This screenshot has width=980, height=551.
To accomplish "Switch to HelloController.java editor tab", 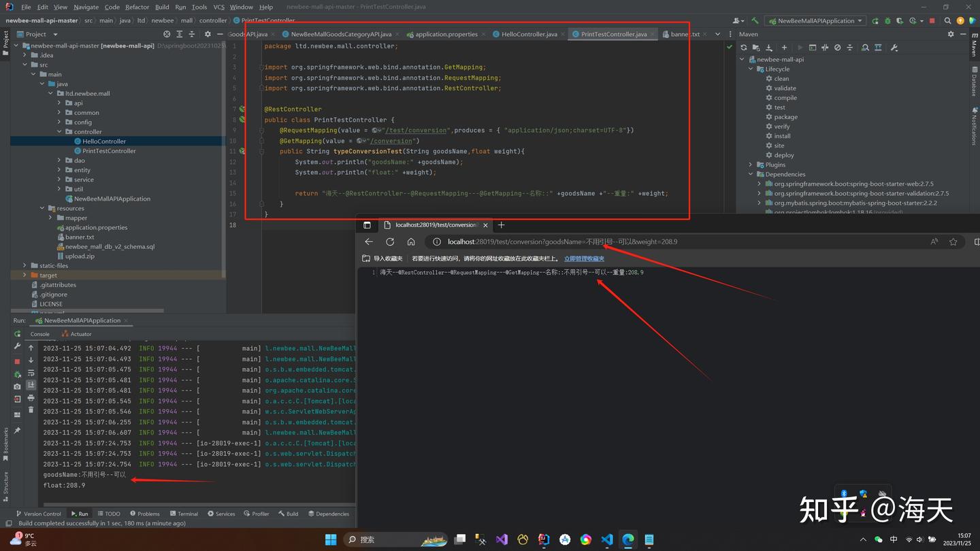I will (x=529, y=34).
